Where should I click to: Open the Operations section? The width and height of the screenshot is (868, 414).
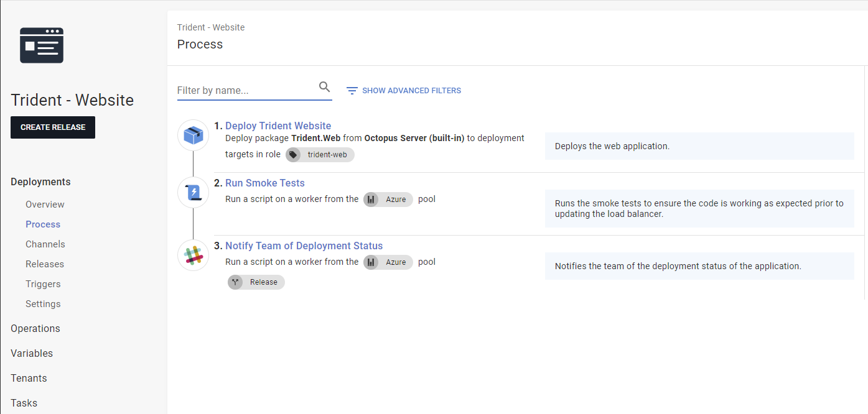click(35, 328)
